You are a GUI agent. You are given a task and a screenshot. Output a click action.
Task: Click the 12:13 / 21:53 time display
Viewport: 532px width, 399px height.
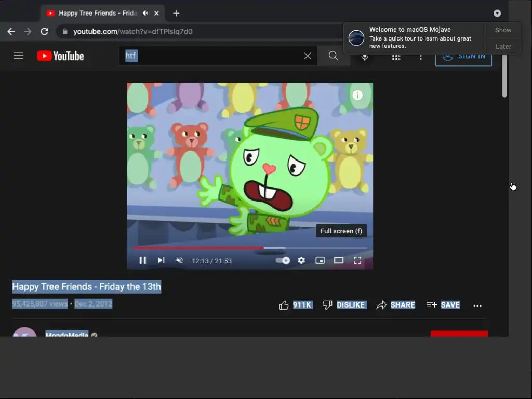pos(212,261)
